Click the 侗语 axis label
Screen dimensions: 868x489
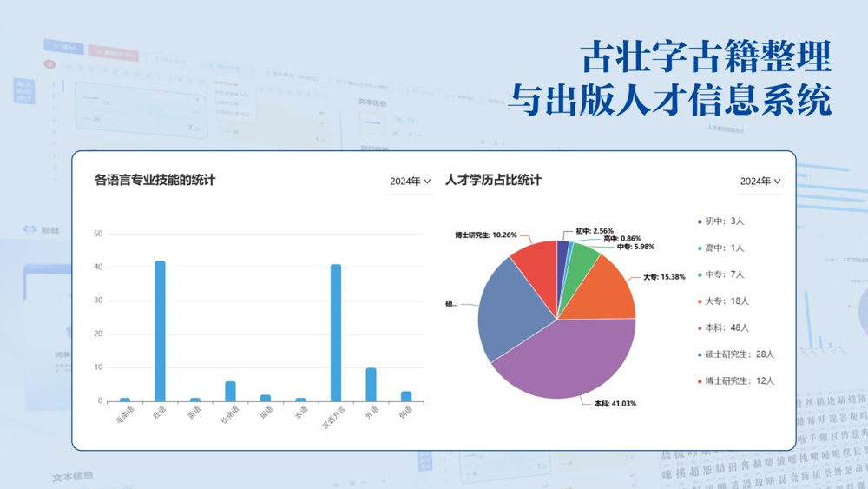click(x=406, y=413)
